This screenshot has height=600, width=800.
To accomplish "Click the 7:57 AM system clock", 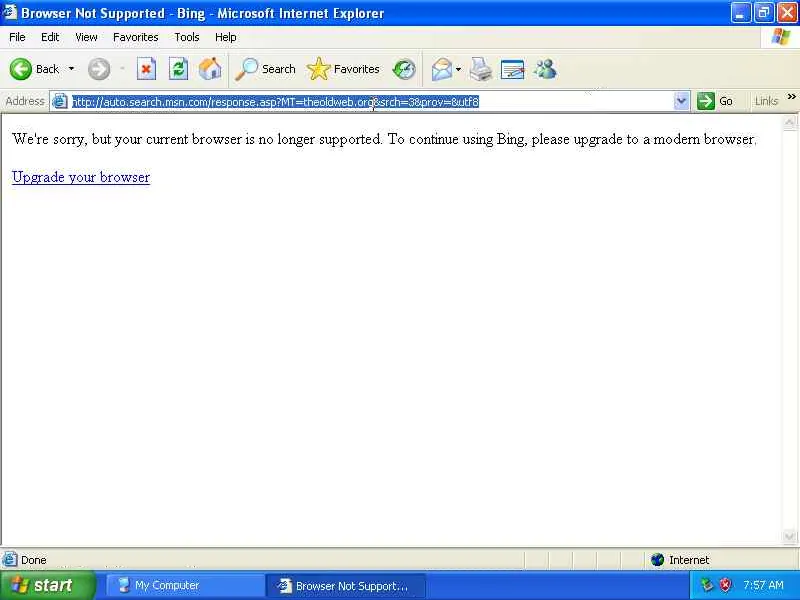I will click(x=763, y=585).
